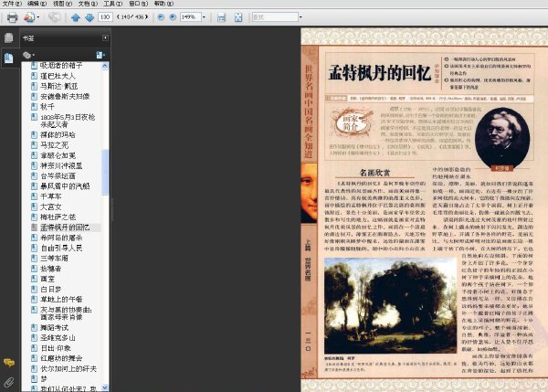Viewport: 548px width, 392px height.
Task: Select bookmark 拾穗者
Action: click(50, 269)
